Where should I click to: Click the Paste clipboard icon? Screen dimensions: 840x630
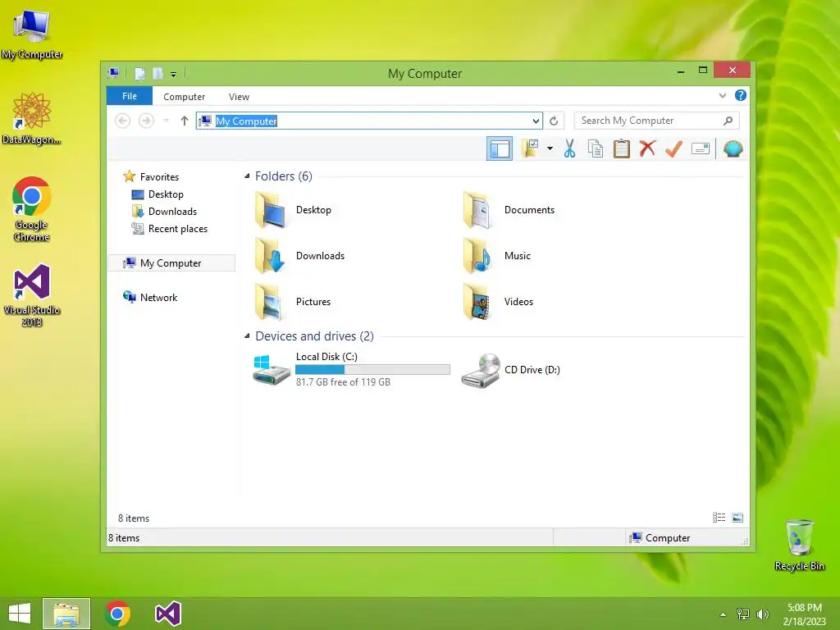[622, 148]
